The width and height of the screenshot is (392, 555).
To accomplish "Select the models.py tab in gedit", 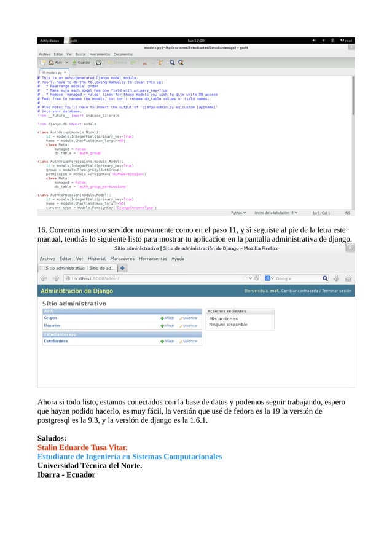I will click(x=54, y=72).
